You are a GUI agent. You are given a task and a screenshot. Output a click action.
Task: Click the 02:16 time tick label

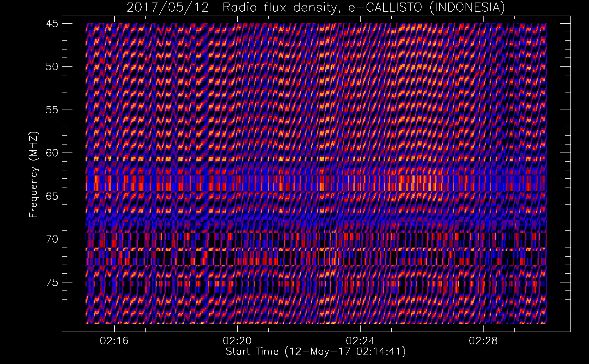[114, 341]
